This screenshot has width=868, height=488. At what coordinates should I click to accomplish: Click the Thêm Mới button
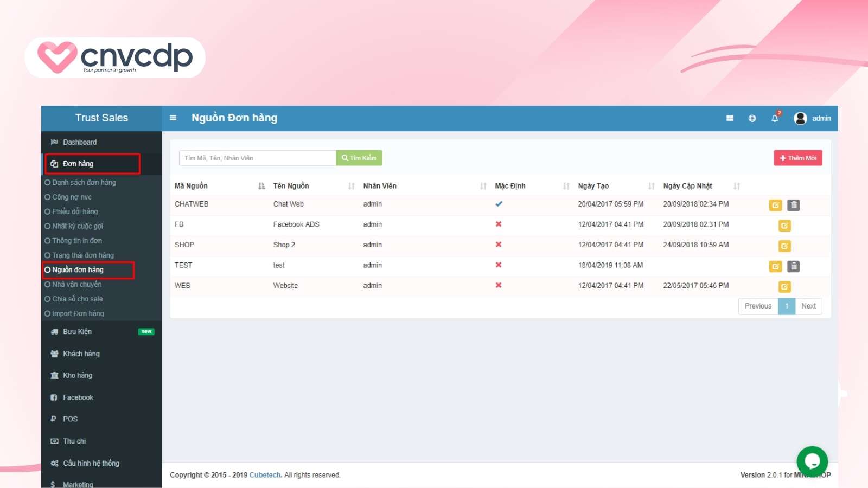[797, 158]
